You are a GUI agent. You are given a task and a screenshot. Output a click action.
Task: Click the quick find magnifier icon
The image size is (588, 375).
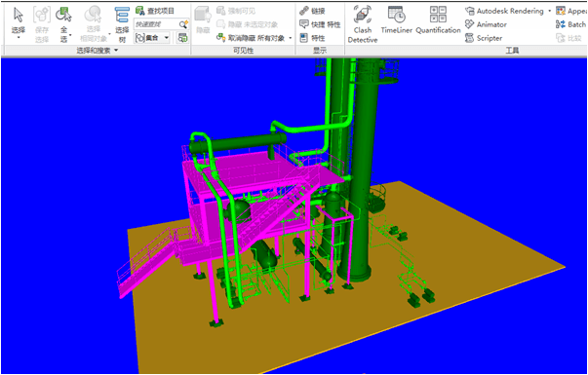click(183, 24)
